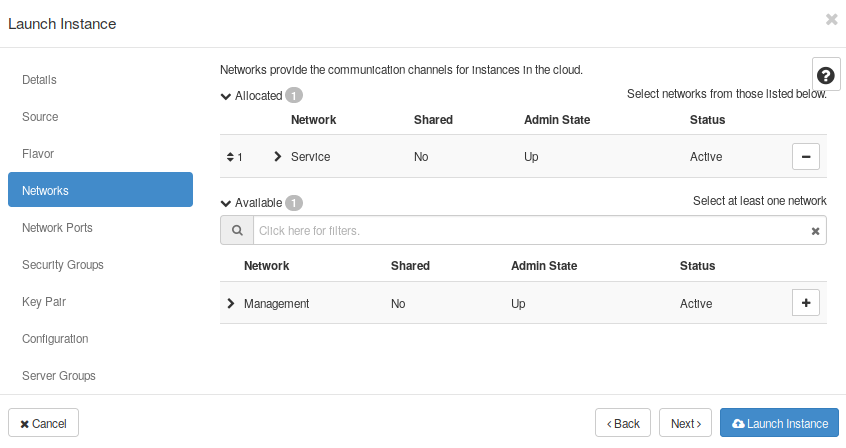Clear the filter with the x icon
The width and height of the screenshot is (846, 448).
coord(815,231)
